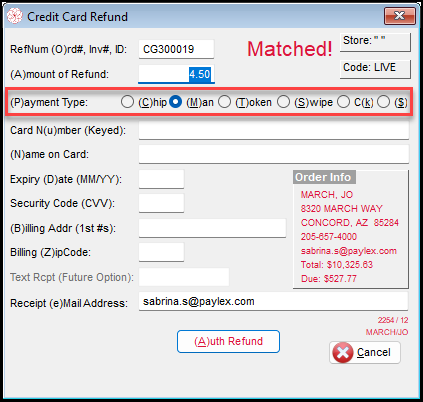Select the ($) cash payment type

tap(383, 102)
